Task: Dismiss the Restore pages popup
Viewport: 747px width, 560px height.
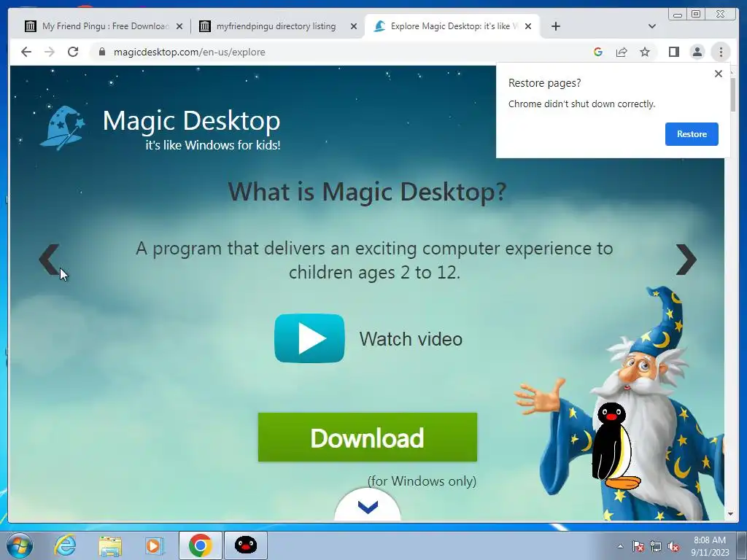Action: [x=719, y=74]
